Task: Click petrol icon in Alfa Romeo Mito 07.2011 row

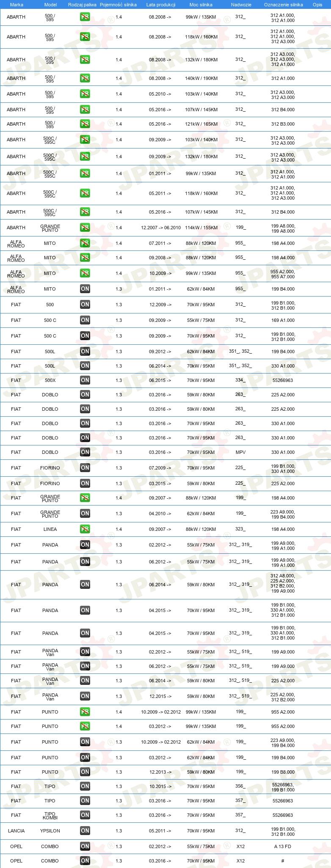Action: 85,243
